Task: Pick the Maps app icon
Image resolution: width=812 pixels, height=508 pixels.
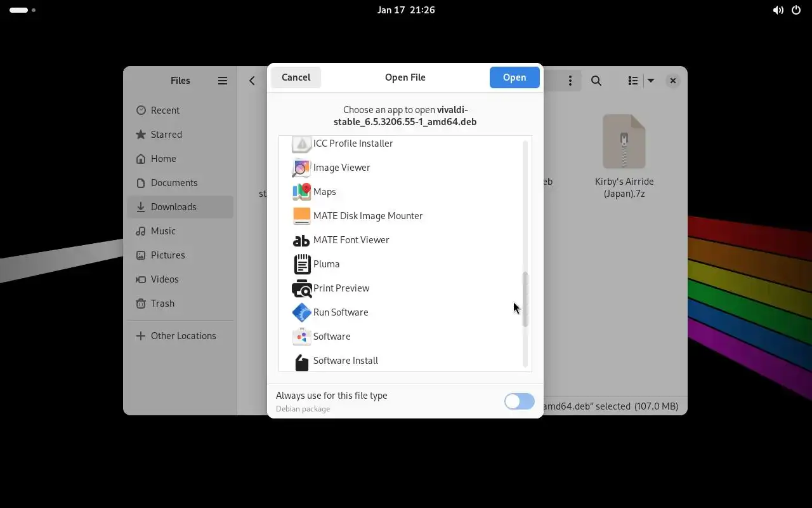Action: (302, 192)
